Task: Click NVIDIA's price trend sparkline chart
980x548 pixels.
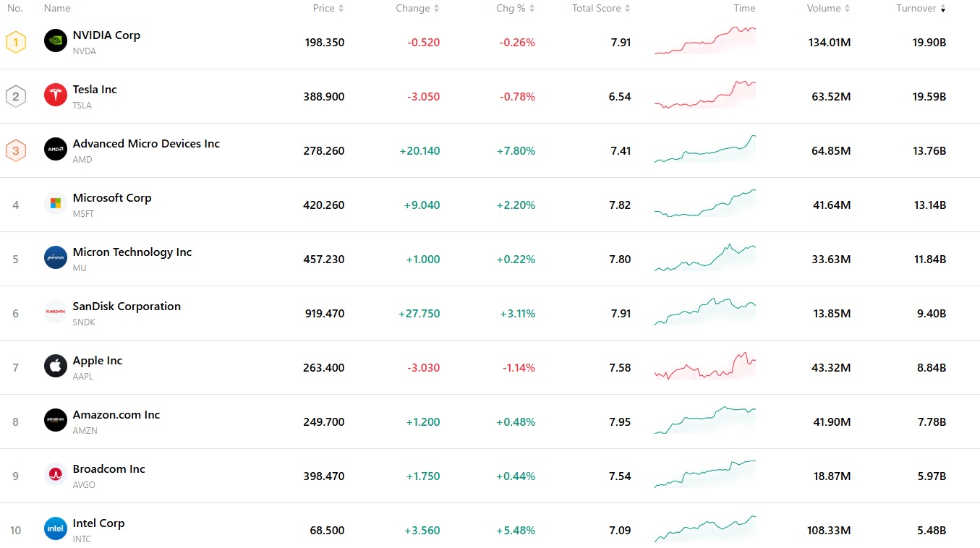Action: (705, 42)
